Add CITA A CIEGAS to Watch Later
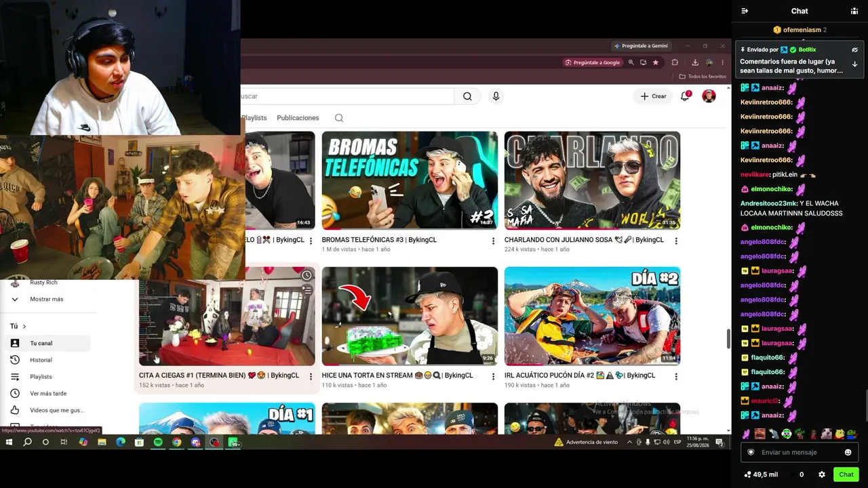The height and width of the screenshot is (488, 868). (x=307, y=275)
